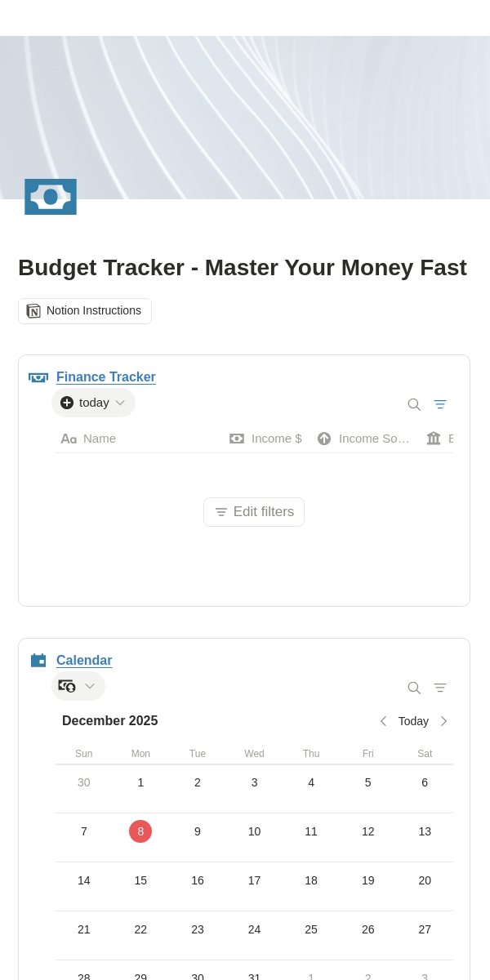
Task: Open the Calendar database link
Action: click(x=84, y=661)
